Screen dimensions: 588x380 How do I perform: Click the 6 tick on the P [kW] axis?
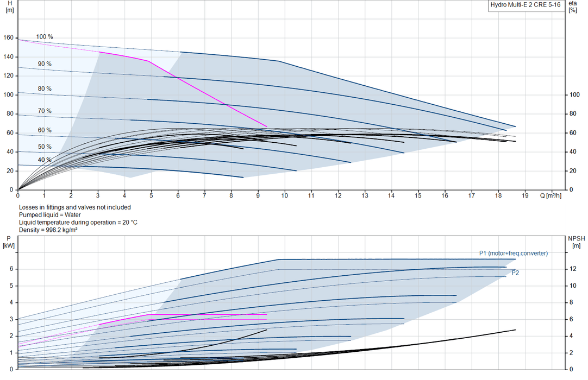[11, 269]
